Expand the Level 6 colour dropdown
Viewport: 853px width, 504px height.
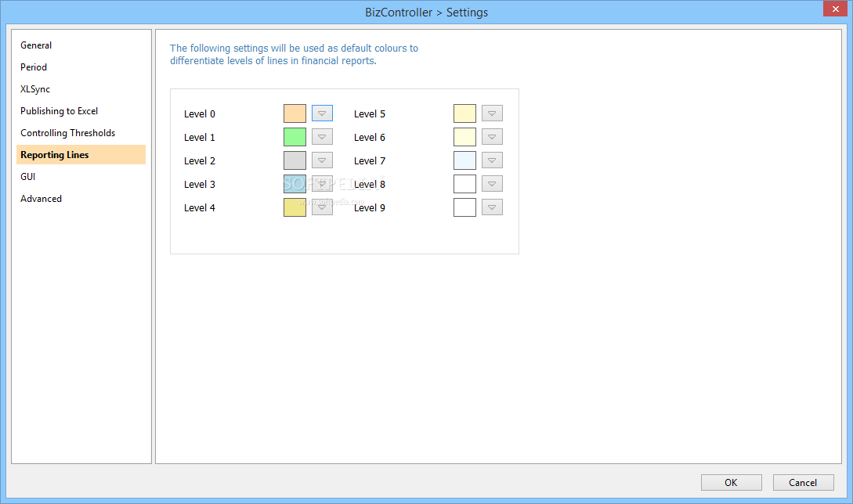[492, 136]
